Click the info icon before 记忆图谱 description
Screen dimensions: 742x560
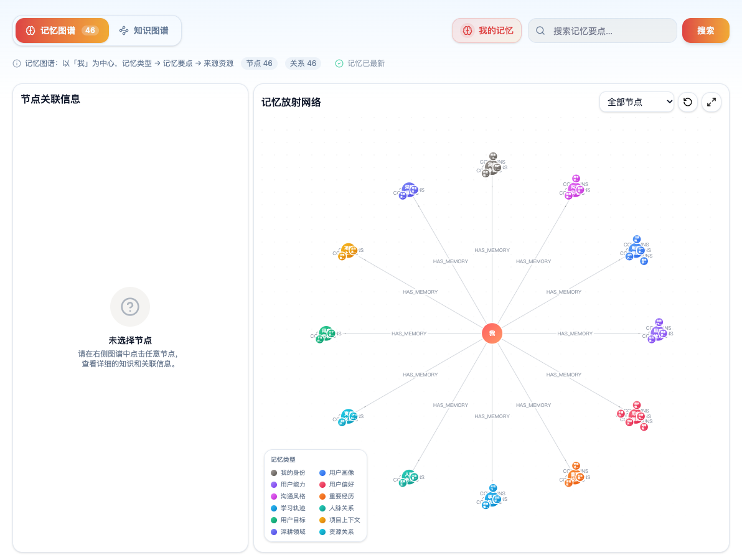click(17, 63)
